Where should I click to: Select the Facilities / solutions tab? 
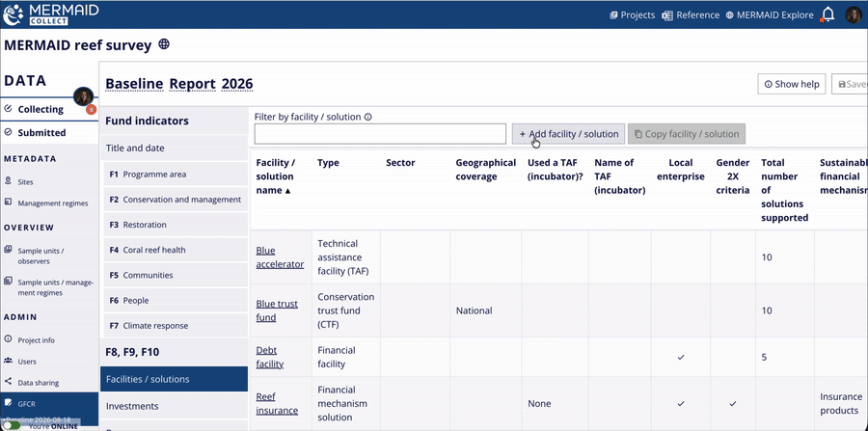point(174,379)
